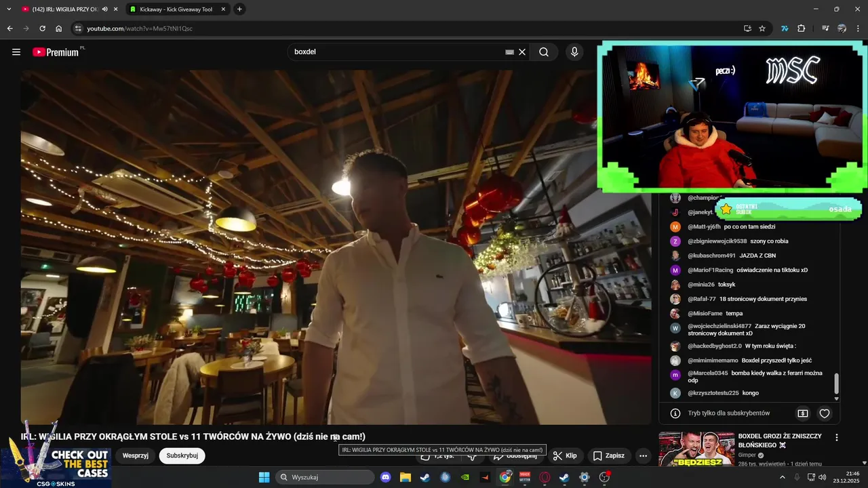Run search with magnifier button
Image resolution: width=868 pixels, height=488 pixels.
pyautogui.click(x=544, y=52)
